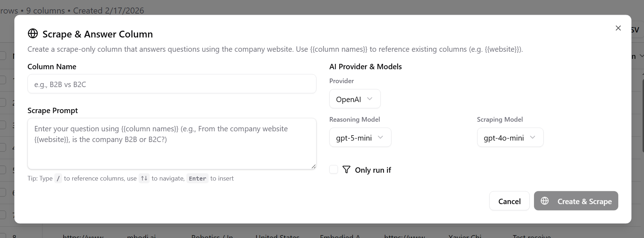This screenshot has width=644, height=238.
Task: Click the globe icon inside Create & Scrape
Action: pyautogui.click(x=545, y=201)
